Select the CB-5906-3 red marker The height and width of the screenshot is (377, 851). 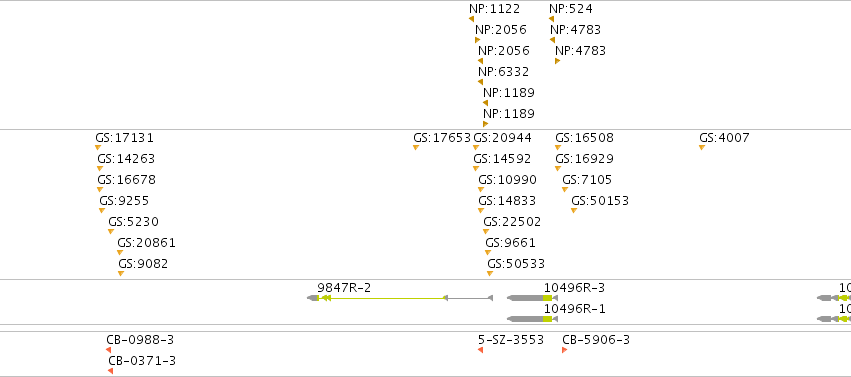564,350
